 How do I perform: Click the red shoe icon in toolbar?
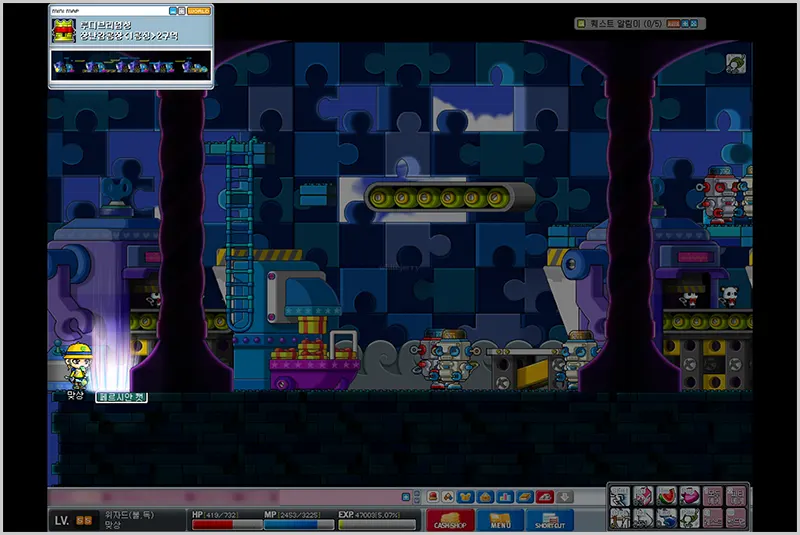click(545, 497)
